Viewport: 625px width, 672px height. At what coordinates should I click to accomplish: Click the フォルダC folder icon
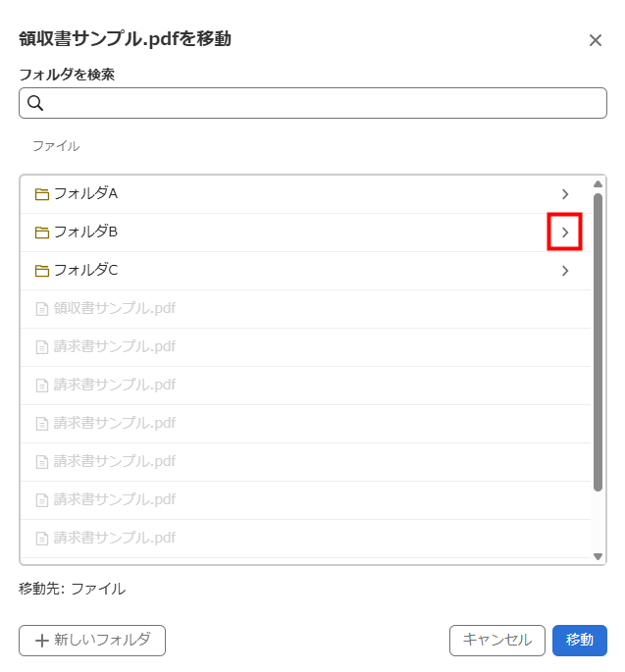pyautogui.click(x=41, y=271)
